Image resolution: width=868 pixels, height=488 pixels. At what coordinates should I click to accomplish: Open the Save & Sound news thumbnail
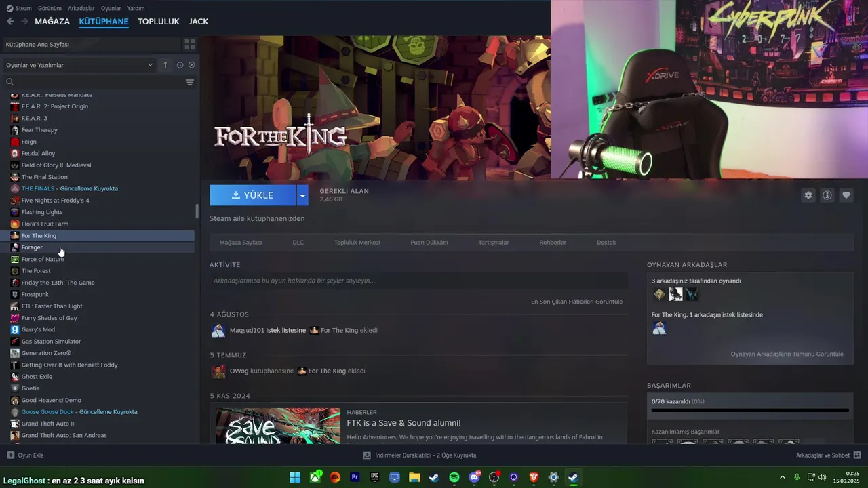pos(278,426)
